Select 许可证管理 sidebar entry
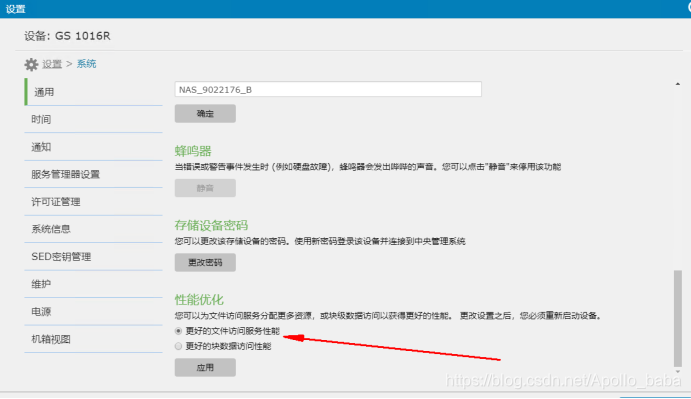The width and height of the screenshot is (691, 399). (93, 202)
